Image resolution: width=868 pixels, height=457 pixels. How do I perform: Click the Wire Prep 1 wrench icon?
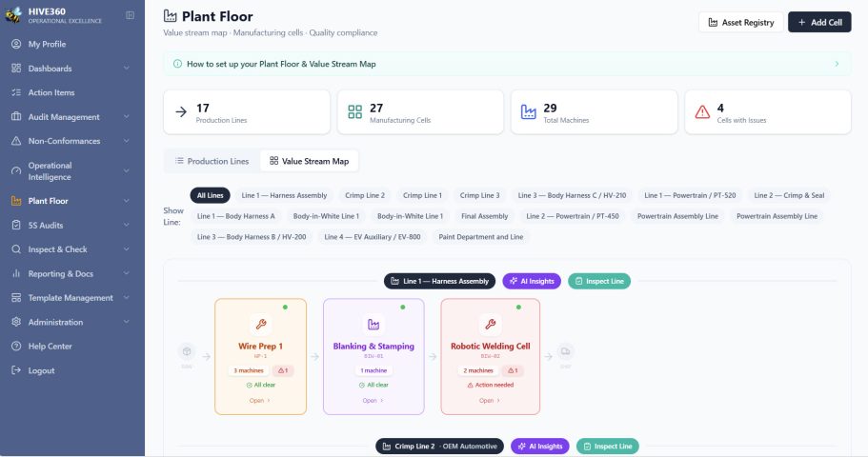coord(261,325)
